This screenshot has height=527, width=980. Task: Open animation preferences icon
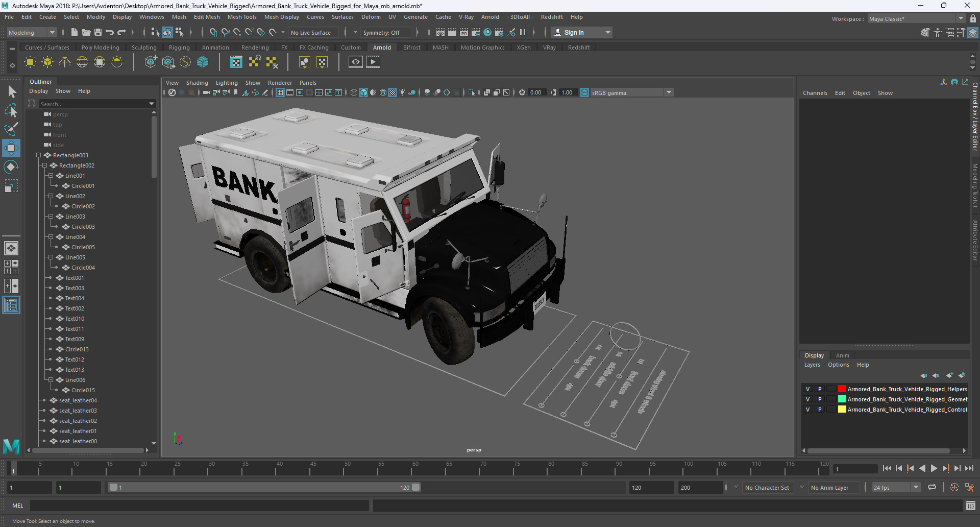[x=969, y=488]
